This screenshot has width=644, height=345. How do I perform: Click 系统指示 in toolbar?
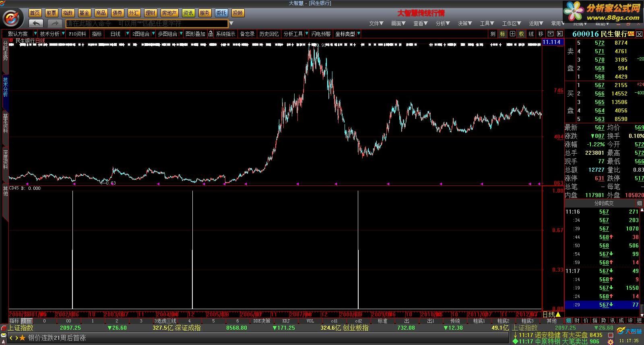pos(226,34)
